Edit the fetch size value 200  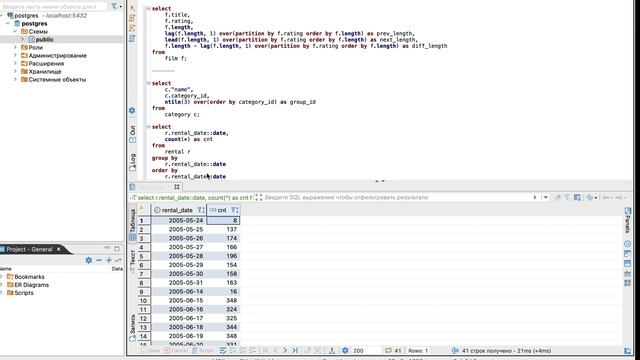(359, 351)
